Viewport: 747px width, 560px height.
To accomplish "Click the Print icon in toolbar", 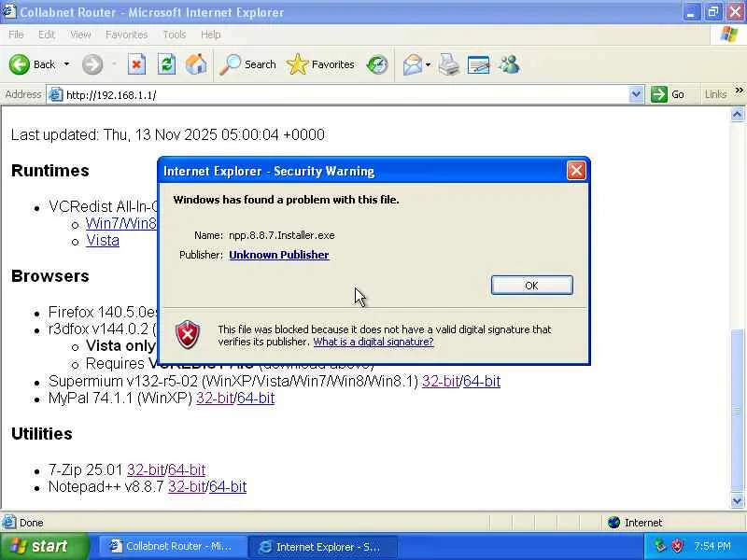I will (x=449, y=64).
